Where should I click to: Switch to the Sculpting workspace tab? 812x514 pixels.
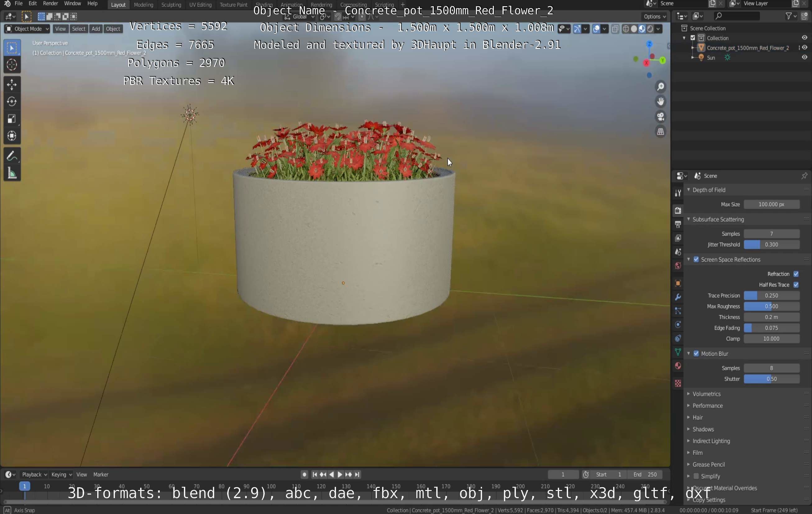click(x=171, y=5)
